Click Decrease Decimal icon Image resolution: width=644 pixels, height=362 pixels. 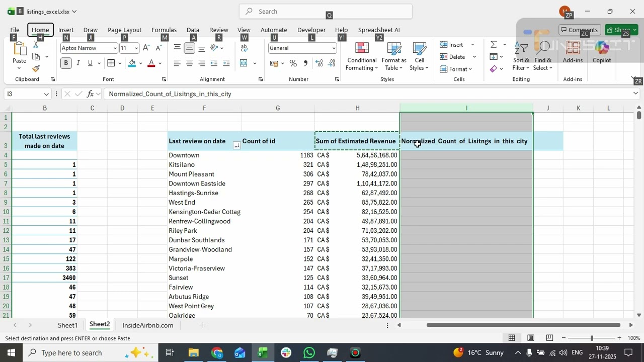332,63
